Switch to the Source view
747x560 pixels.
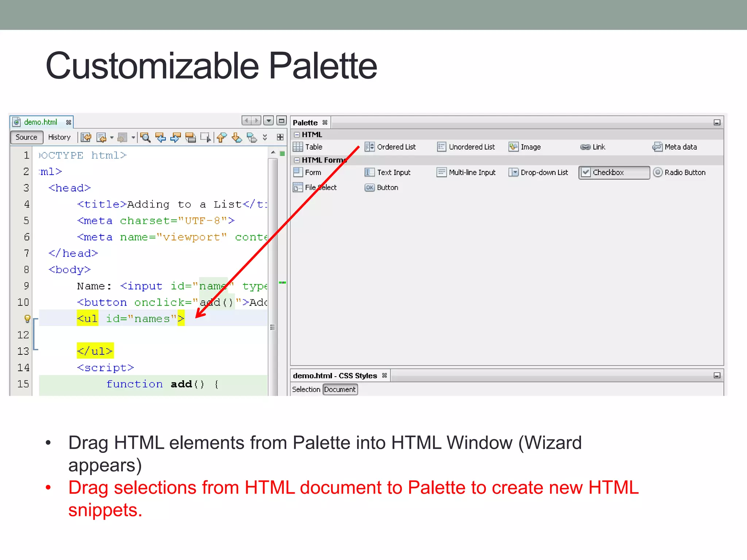click(x=26, y=137)
